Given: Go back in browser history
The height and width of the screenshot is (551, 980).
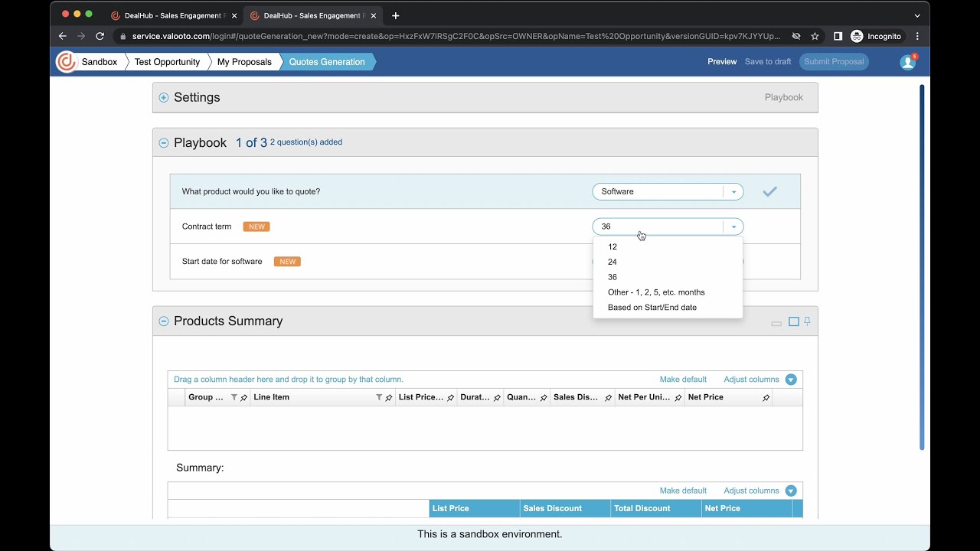Looking at the screenshot, I should [63, 36].
